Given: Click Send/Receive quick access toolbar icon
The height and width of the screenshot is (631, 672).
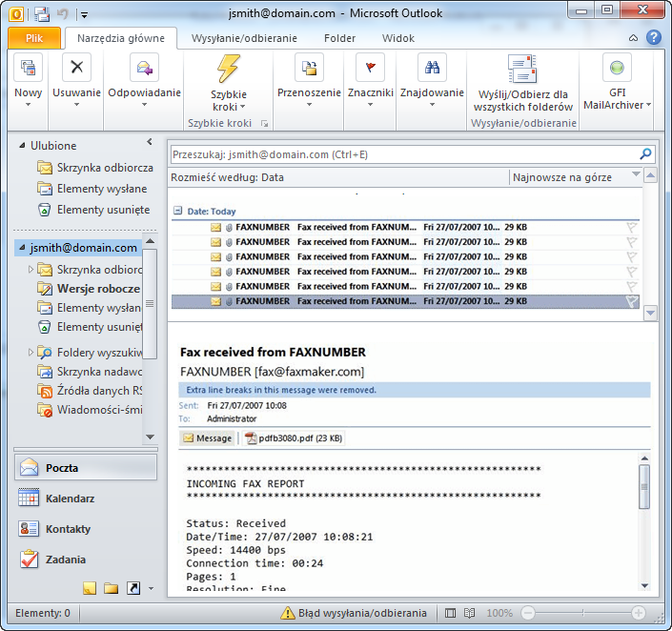Looking at the screenshot, I should point(42,14).
